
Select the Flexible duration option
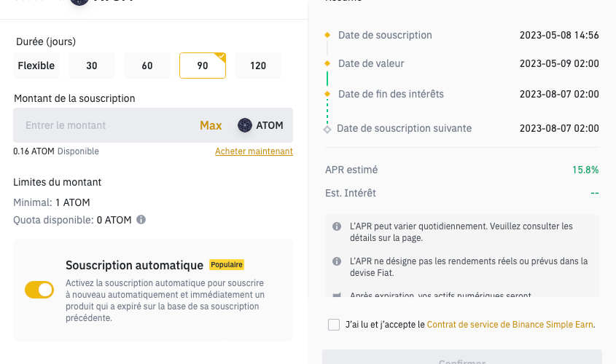point(36,66)
